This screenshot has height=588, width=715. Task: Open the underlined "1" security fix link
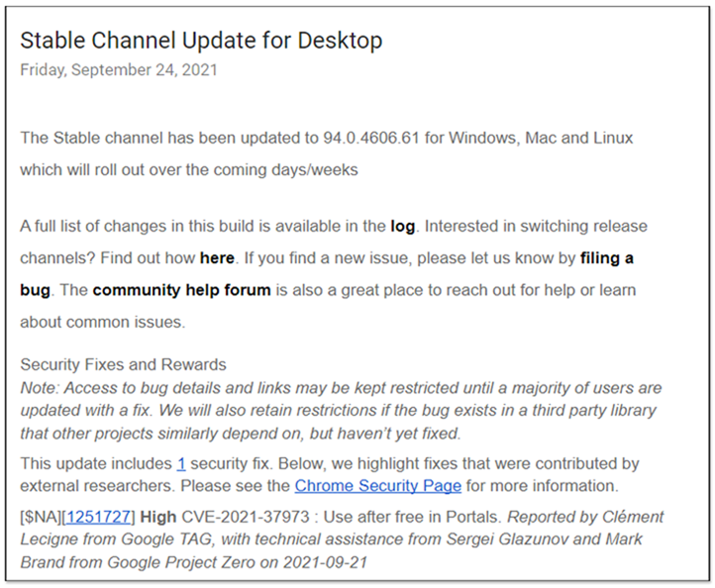pos(181,463)
